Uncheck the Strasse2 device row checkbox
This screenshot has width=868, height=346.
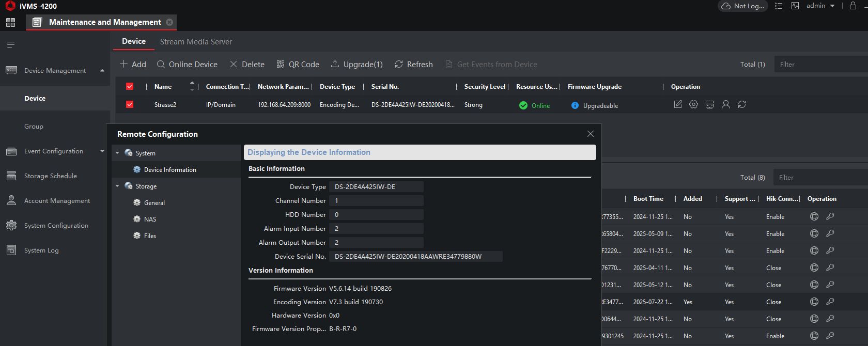[130, 104]
